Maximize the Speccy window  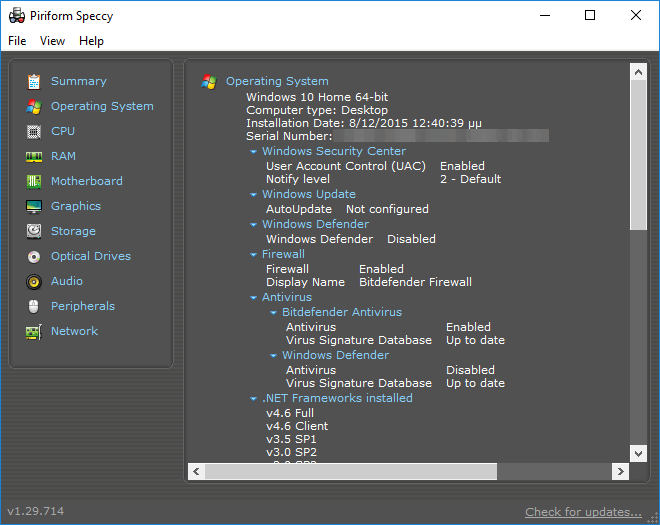590,16
